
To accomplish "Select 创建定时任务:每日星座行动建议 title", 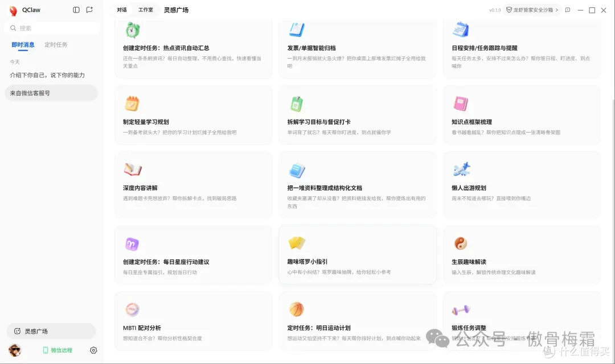I will point(166,262).
